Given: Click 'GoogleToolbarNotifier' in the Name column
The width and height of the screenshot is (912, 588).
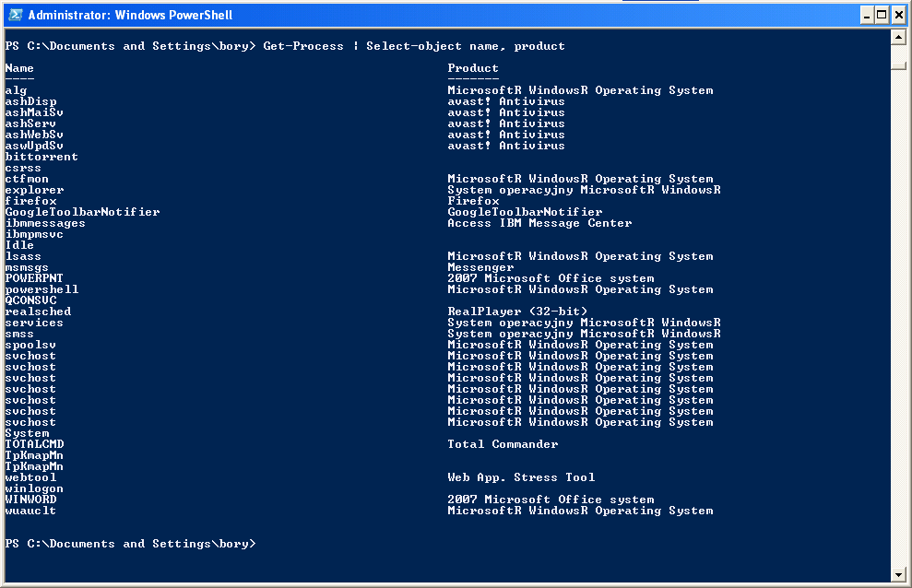Looking at the screenshot, I should click(83, 212).
